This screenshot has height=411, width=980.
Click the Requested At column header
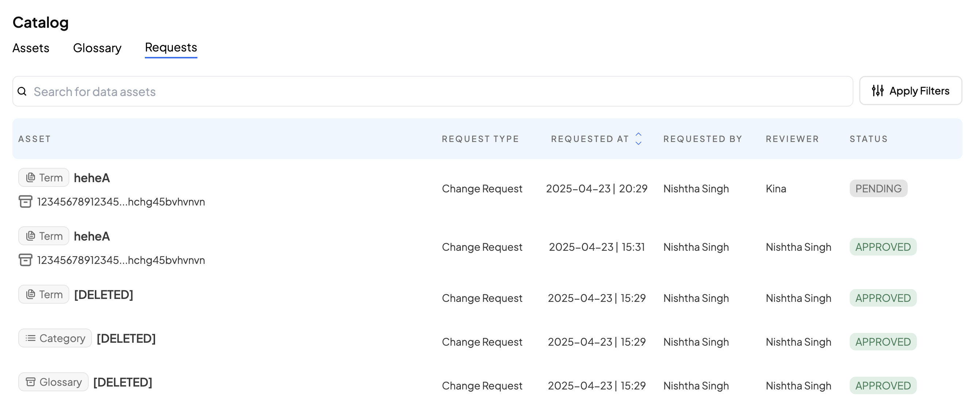(590, 139)
